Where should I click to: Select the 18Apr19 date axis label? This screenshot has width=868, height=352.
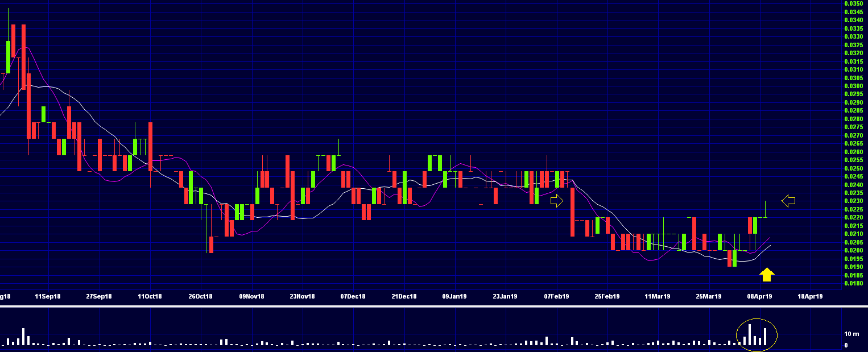click(x=811, y=296)
